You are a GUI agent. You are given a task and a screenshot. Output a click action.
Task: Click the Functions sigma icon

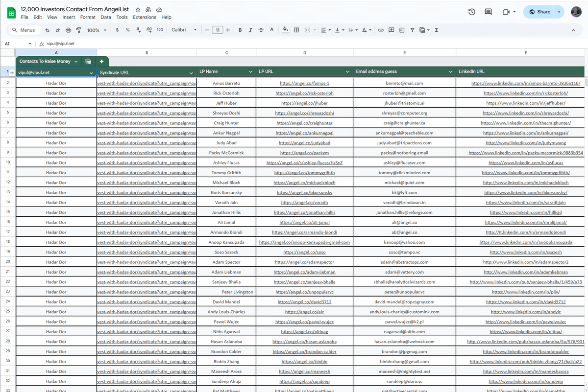437,30
